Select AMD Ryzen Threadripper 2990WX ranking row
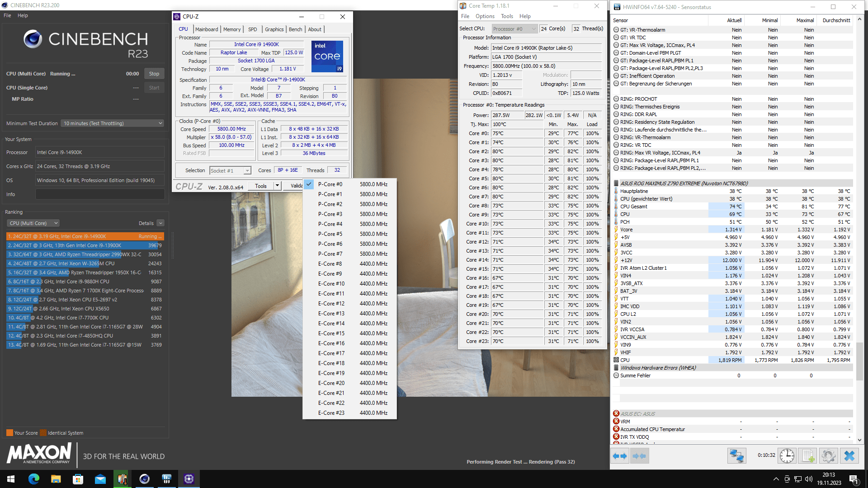 [85, 254]
